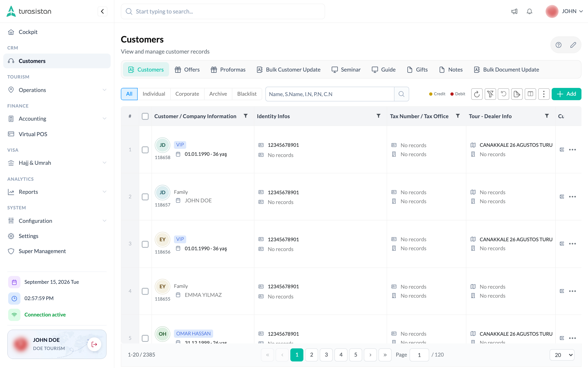This screenshot has width=588, height=368.
Task: Filter the Tour - Dealer Info column
Action: click(547, 116)
